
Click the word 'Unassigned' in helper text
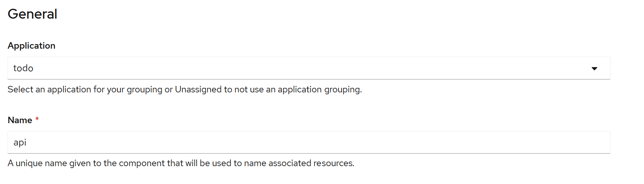click(198, 89)
